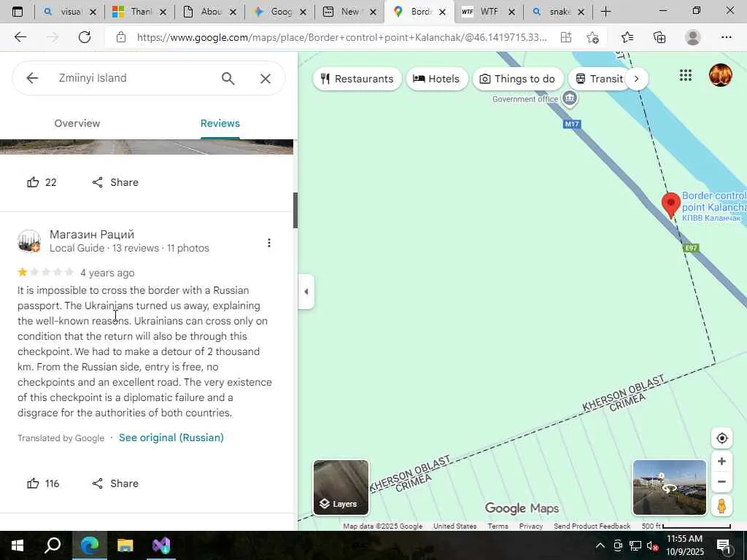Zoom in on the map
This screenshot has width=747, height=560.
721,462
